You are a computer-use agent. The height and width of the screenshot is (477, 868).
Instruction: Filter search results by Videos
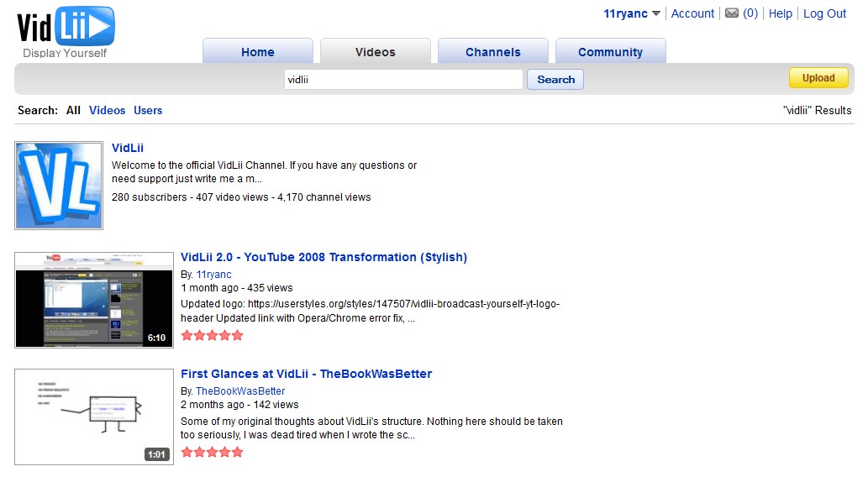click(x=107, y=110)
